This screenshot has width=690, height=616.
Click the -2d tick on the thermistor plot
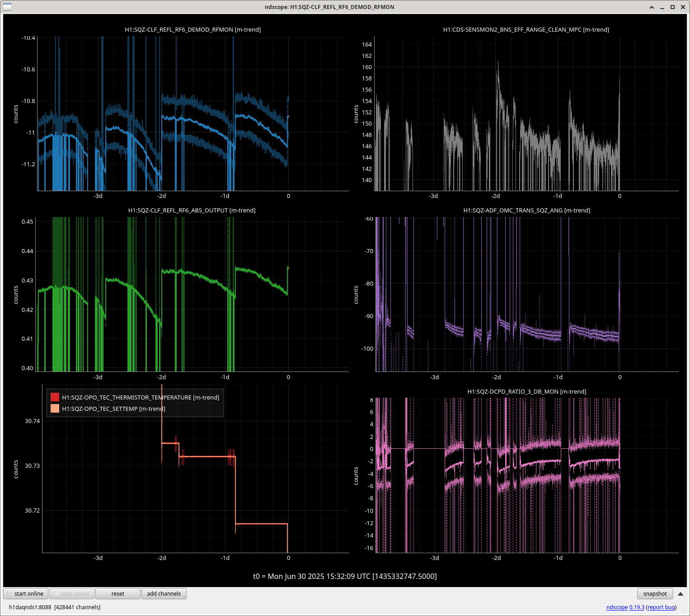click(x=162, y=558)
